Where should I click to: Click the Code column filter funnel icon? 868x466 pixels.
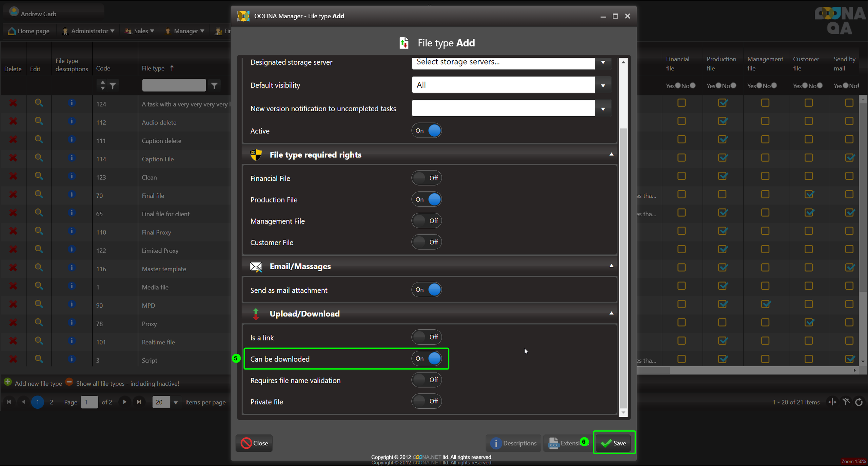pos(113,85)
